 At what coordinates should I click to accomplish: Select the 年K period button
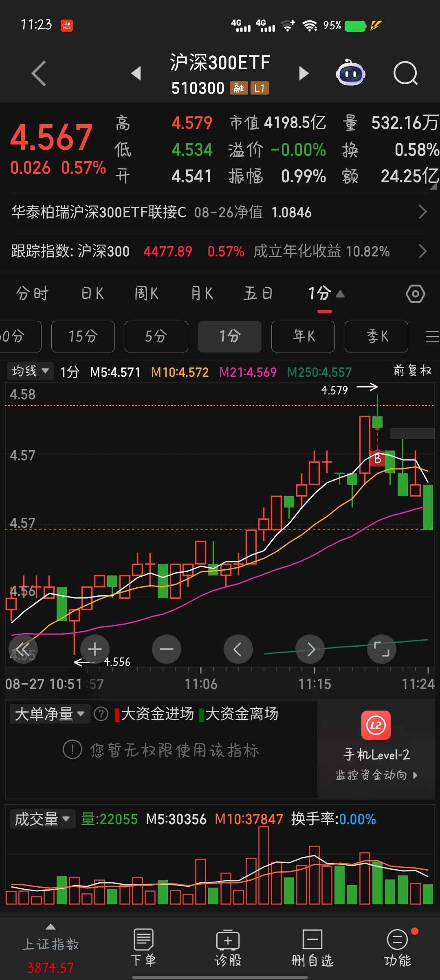pos(303,337)
